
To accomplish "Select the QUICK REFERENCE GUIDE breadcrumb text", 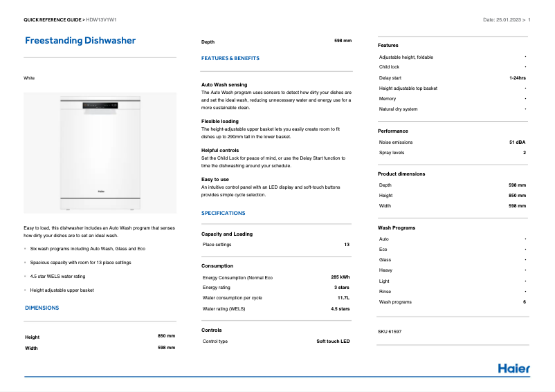I will pos(52,20).
